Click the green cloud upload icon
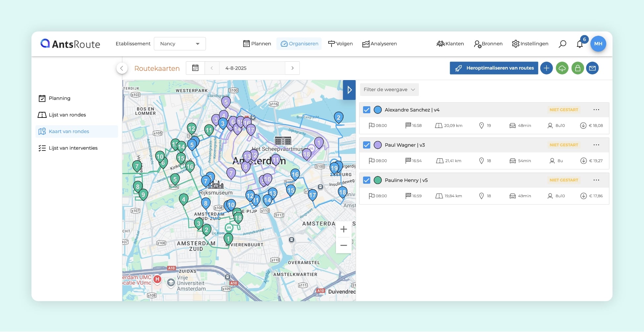644x332 pixels. click(x=562, y=68)
